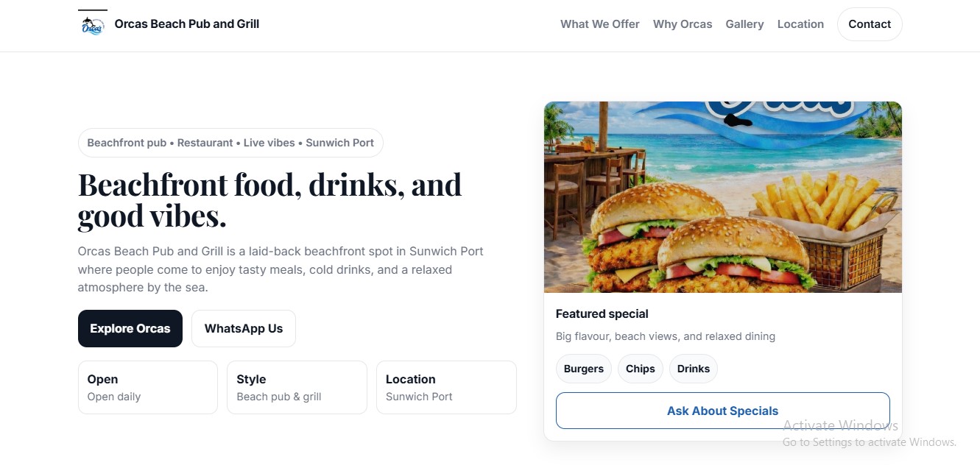Screen dimensions: 980x468
Task: View the Gallery page
Action: 744,24
